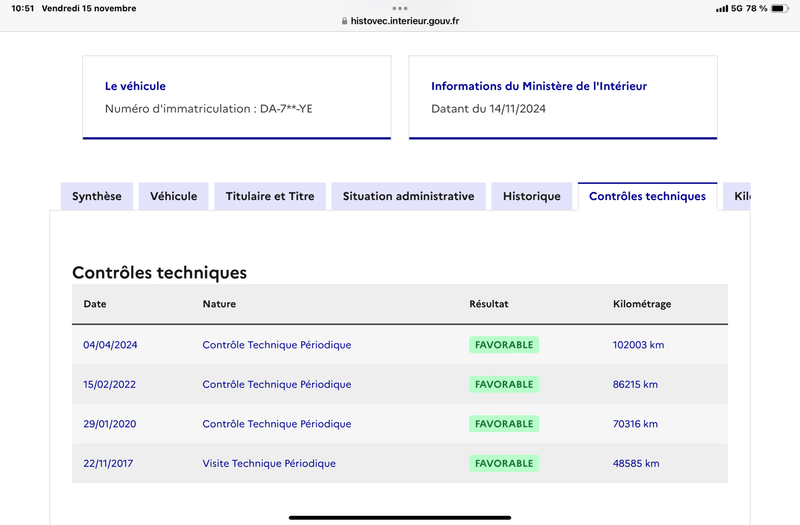Click the Datant du 14/11/2024 text
This screenshot has width=800, height=525.
point(488,109)
